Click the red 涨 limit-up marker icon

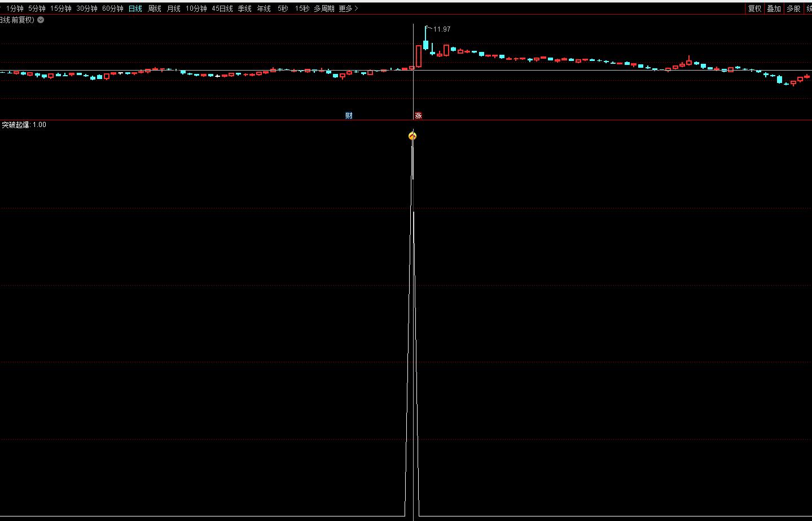[418, 115]
